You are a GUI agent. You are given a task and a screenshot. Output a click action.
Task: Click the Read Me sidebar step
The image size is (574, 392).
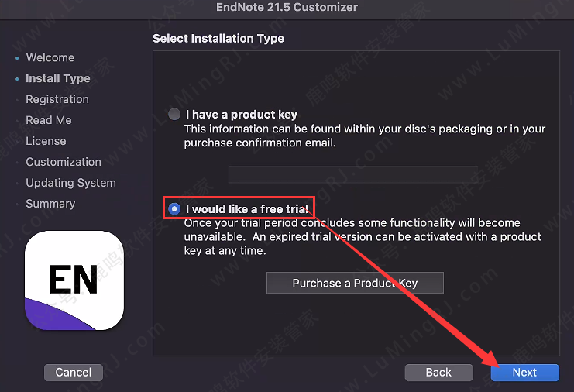pyautogui.click(x=48, y=120)
